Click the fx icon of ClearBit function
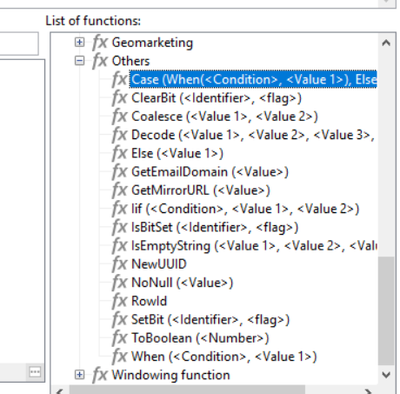The image size is (400, 394). pos(120,98)
